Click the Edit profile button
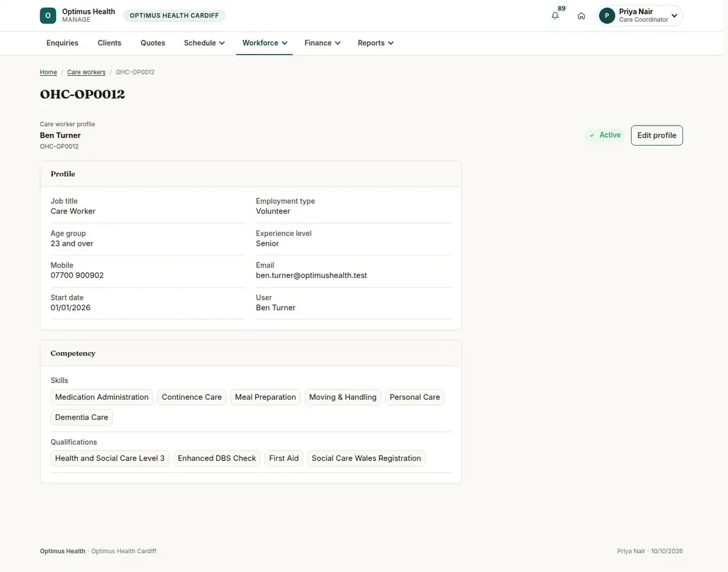This screenshot has height=572, width=728. tap(657, 135)
